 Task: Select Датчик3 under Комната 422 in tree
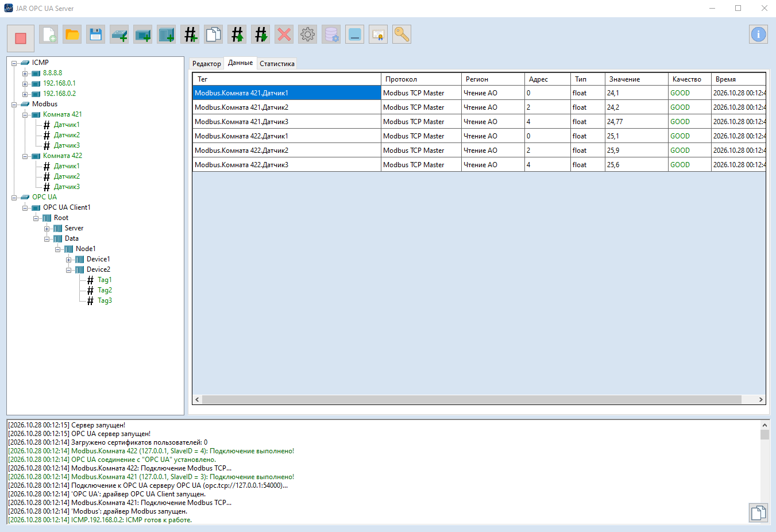click(x=67, y=187)
